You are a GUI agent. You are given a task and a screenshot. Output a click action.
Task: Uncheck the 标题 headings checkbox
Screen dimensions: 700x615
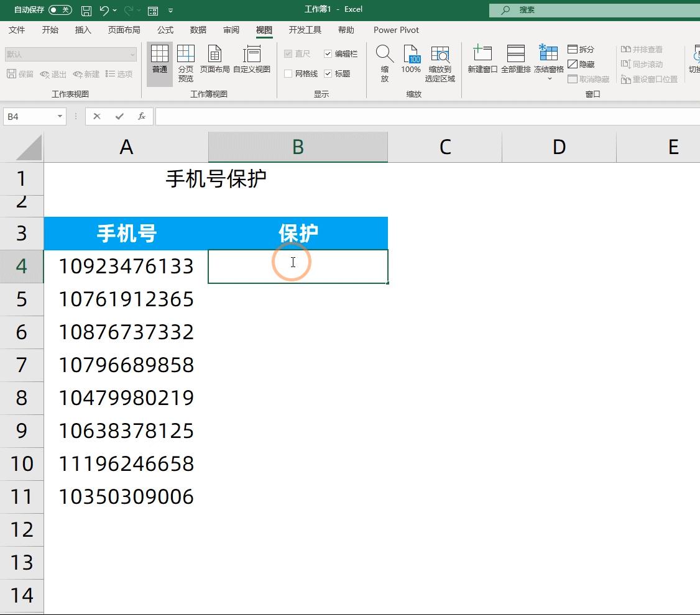click(x=328, y=73)
